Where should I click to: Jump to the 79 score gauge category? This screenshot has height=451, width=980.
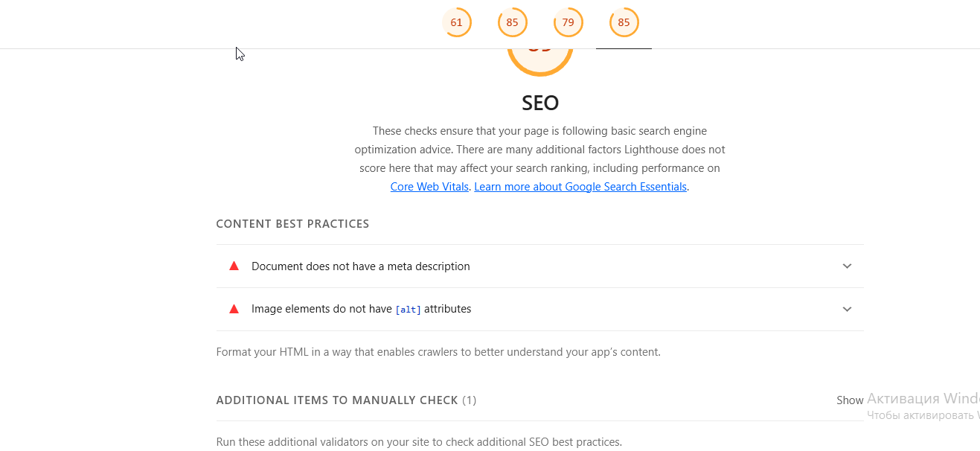point(568,22)
